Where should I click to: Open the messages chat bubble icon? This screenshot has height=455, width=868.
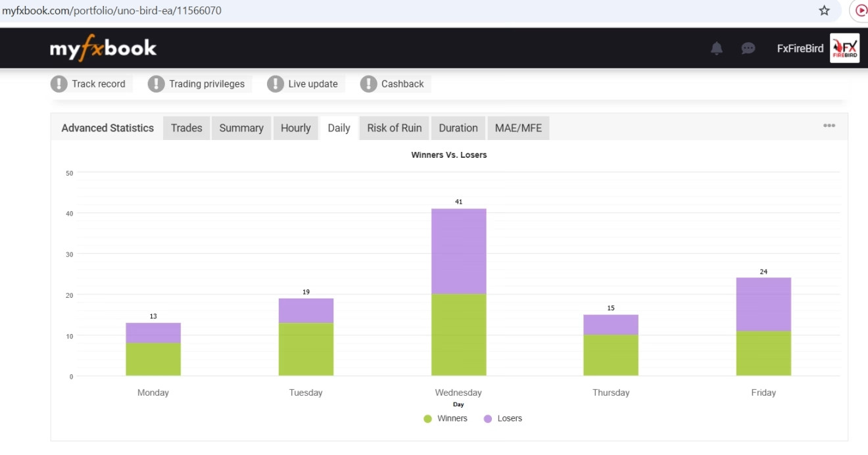point(748,48)
